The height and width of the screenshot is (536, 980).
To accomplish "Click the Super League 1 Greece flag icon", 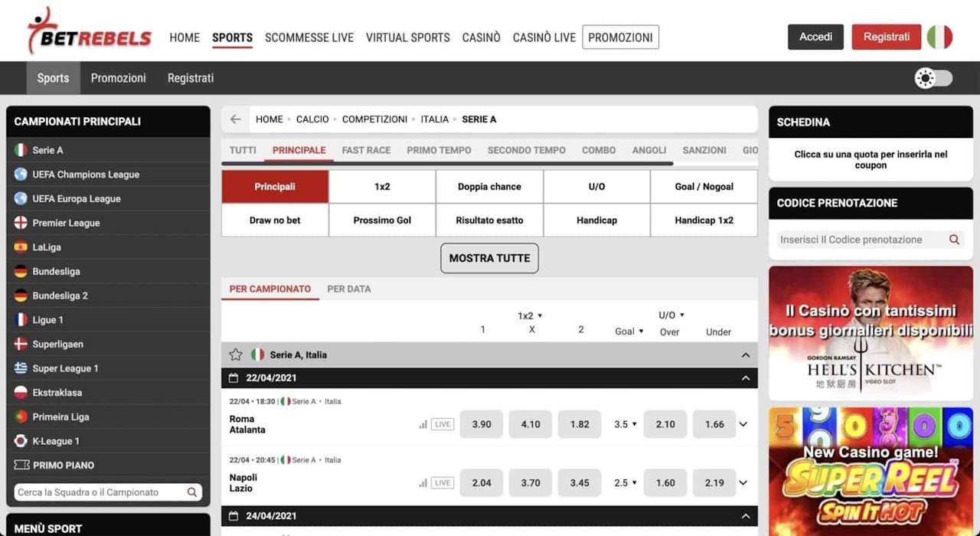I will coord(21,368).
